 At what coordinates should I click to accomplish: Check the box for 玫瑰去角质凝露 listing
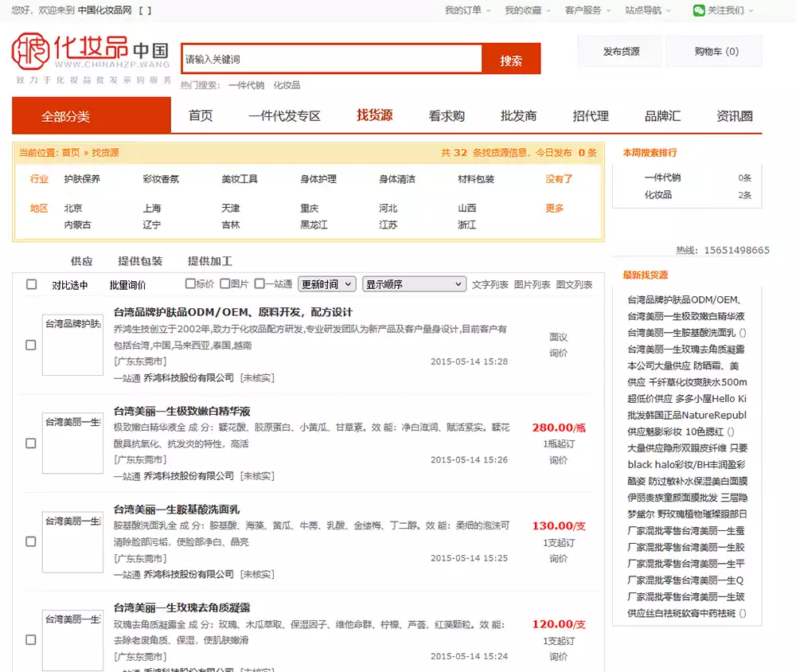click(31, 639)
